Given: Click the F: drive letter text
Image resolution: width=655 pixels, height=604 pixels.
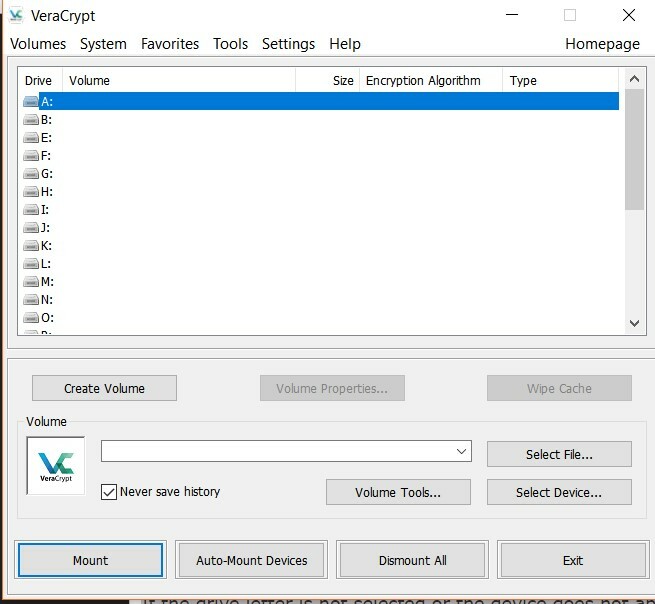Looking at the screenshot, I should (46, 156).
